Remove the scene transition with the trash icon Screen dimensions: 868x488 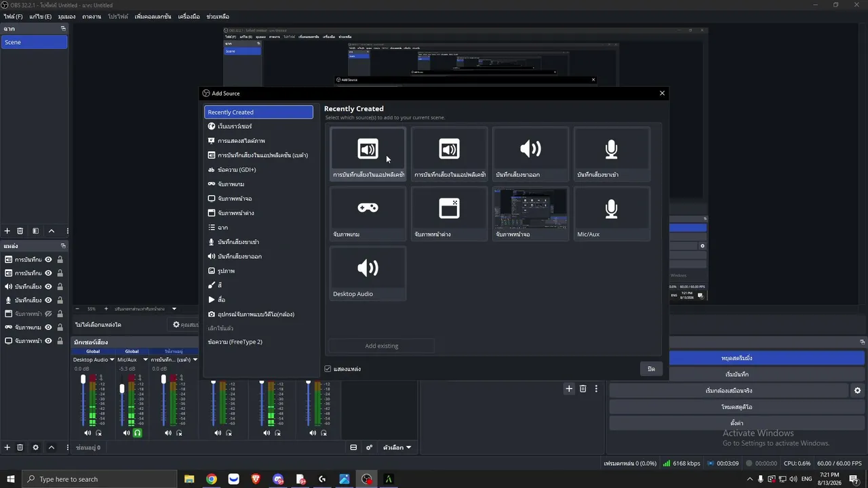click(x=583, y=388)
